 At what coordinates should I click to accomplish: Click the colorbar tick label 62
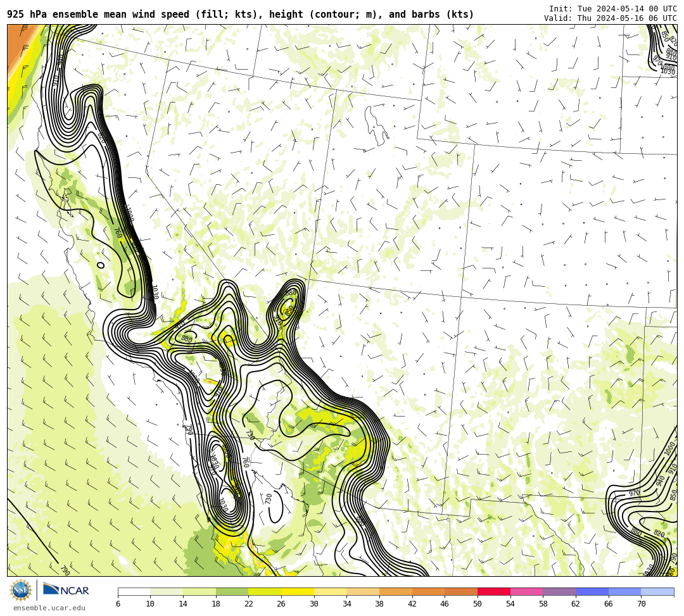point(576,604)
